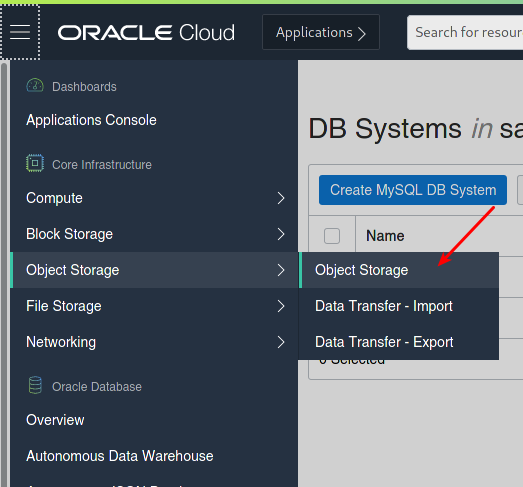Click the Create MySQL DB System button
Image resolution: width=523 pixels, height=487 pixels.
coord(413,190)
